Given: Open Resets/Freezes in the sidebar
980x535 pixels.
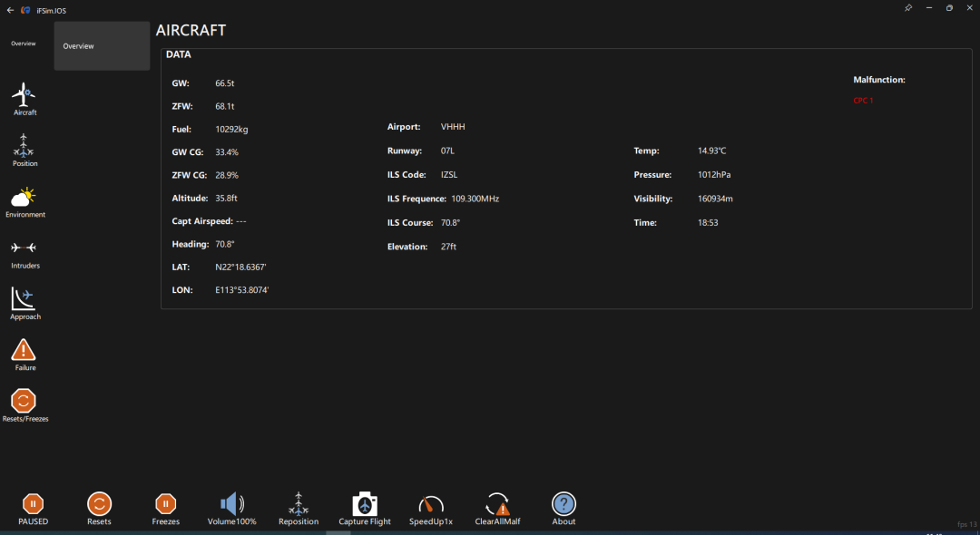Looking at the screenshot, I should pyautogui.click(x=24, y=403).
